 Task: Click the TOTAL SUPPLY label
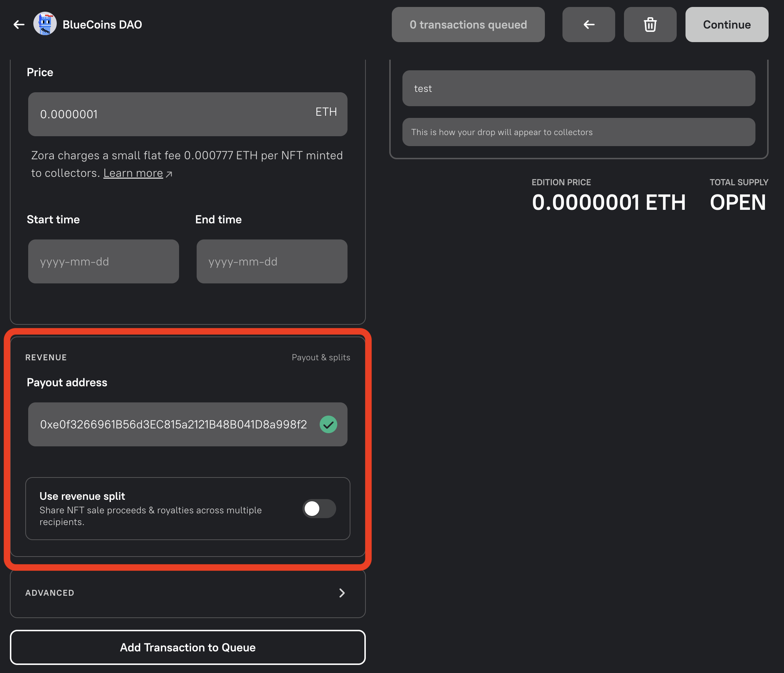739,182
